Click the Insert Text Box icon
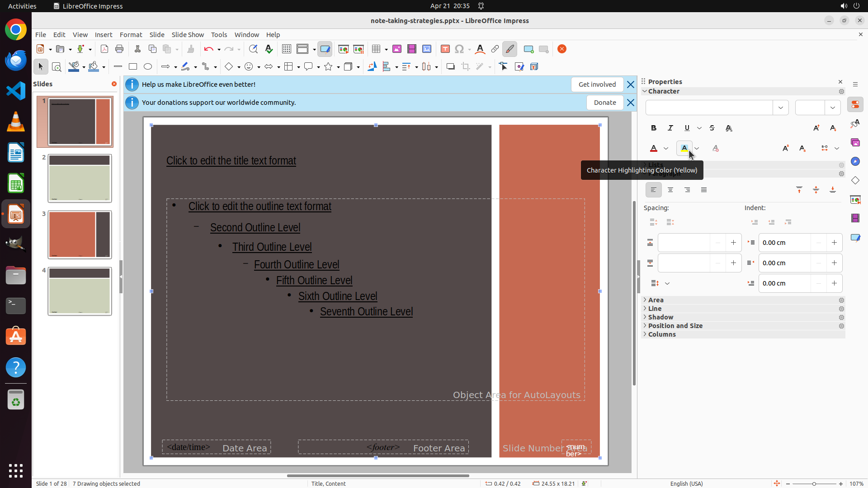The height and width of the screenshot is (488, 868). [x=445, y=49]
